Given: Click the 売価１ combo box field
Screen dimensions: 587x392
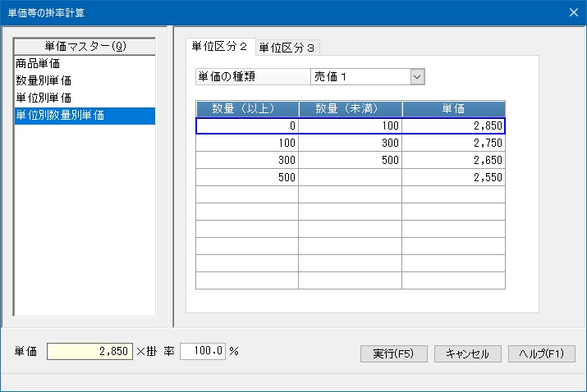Looking at the screenshot, I should coord(358,76).
